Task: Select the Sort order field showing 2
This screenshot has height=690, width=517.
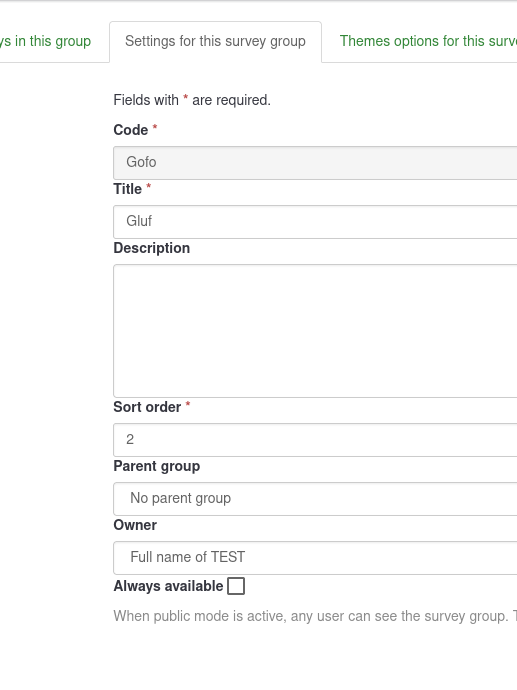Action: (315, 440)
